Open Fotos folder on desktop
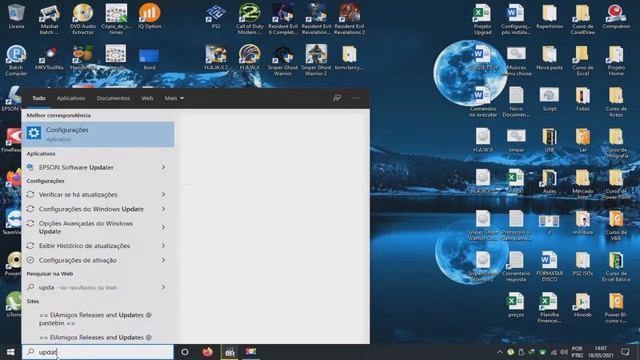This screenshot has height=360, width=640. (583, 100)
